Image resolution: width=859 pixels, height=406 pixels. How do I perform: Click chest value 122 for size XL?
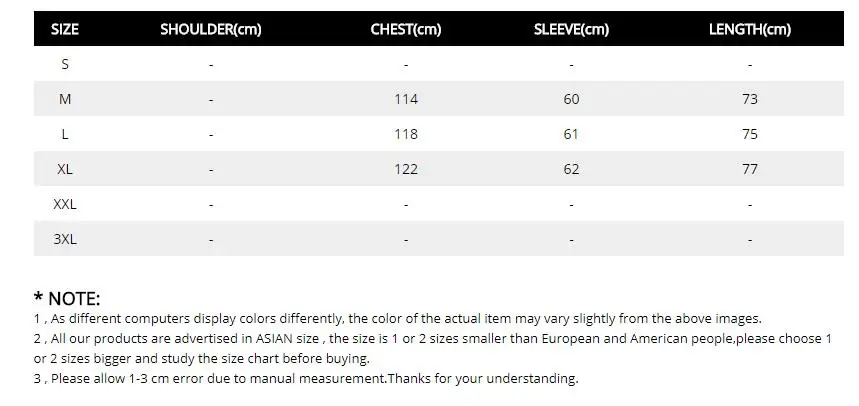406,169
